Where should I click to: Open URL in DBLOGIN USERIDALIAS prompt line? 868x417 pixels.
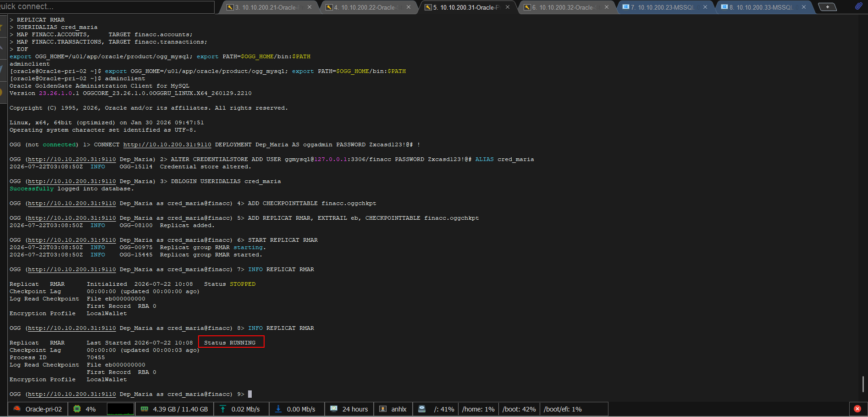pyautogui.click(x=72, y=181)
